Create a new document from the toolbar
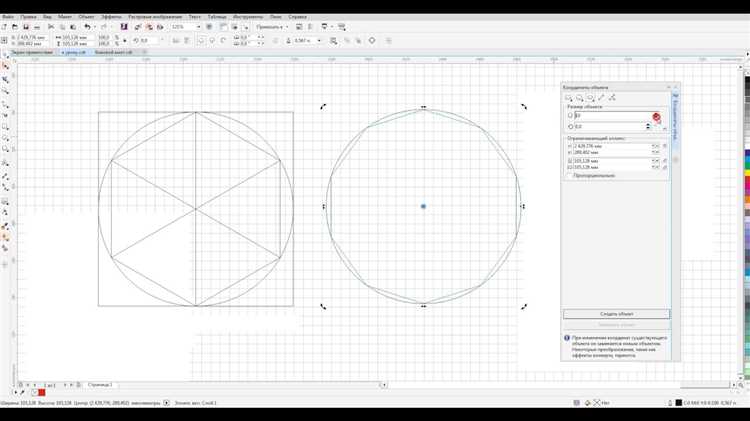The image size is (750, 421). [x=4, y=27]
